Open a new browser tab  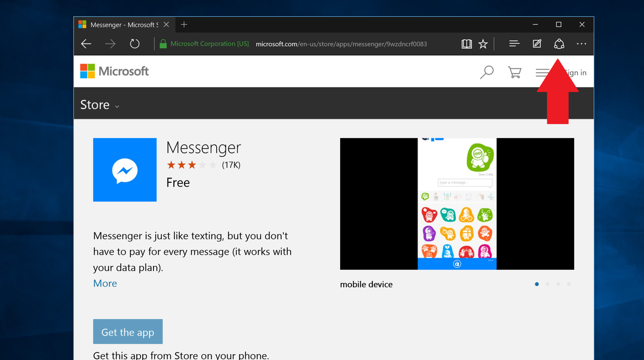tap(184, 24)
